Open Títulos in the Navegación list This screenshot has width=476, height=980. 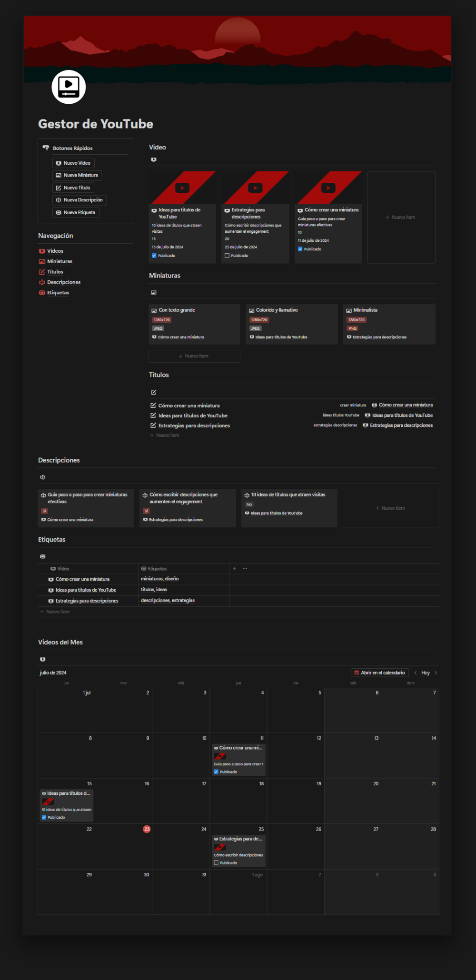coord(55,272)
